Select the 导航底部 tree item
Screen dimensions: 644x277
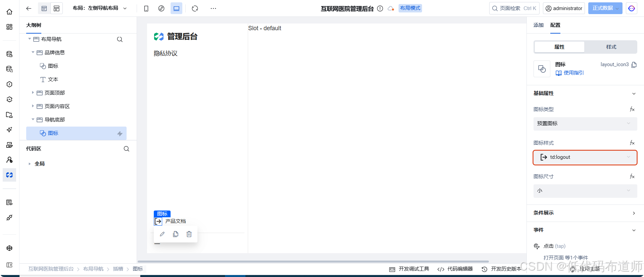(x=55, y=120)
